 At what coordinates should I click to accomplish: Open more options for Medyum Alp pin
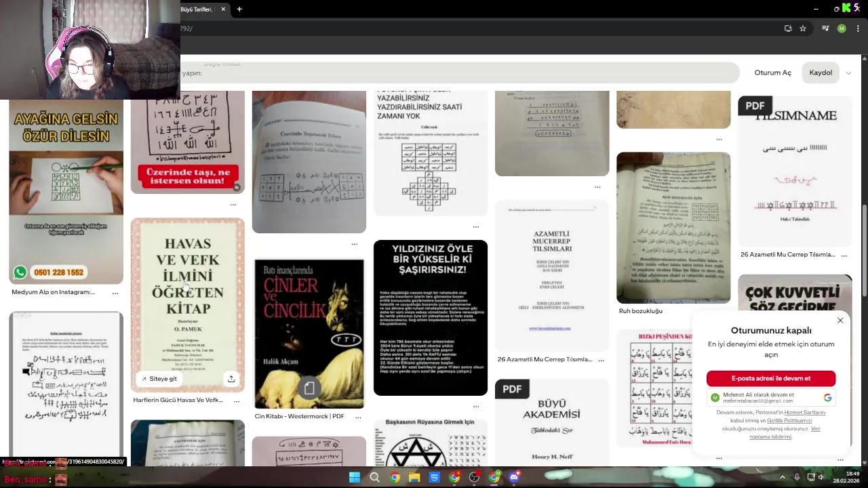(115, 293)
